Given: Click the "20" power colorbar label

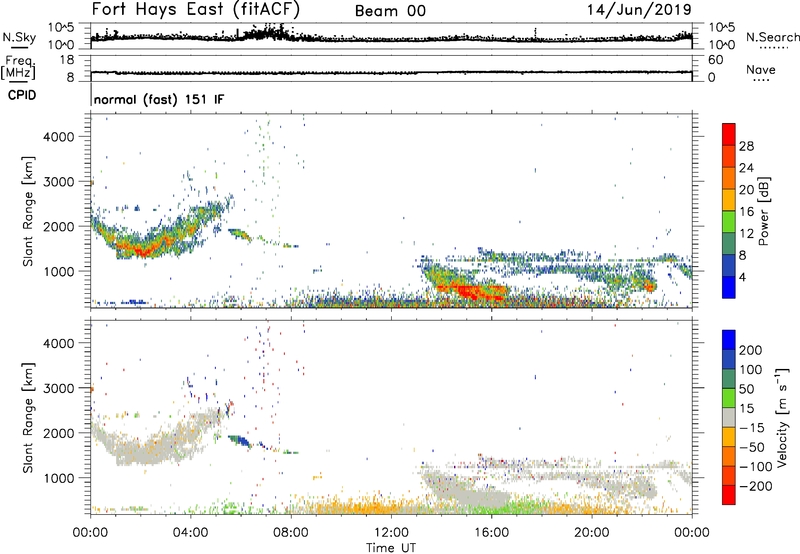Looking at the screenshot, I should [746, 190].
